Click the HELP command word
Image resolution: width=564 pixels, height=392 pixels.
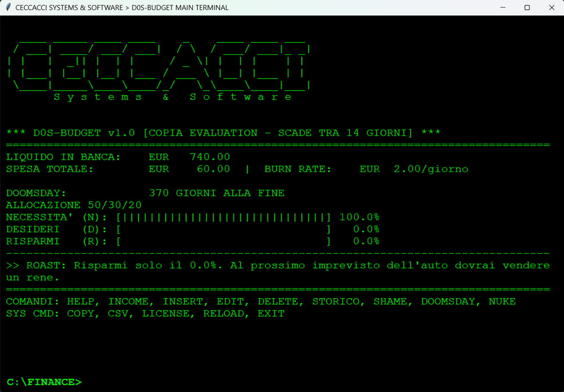[x=80, y=301]
